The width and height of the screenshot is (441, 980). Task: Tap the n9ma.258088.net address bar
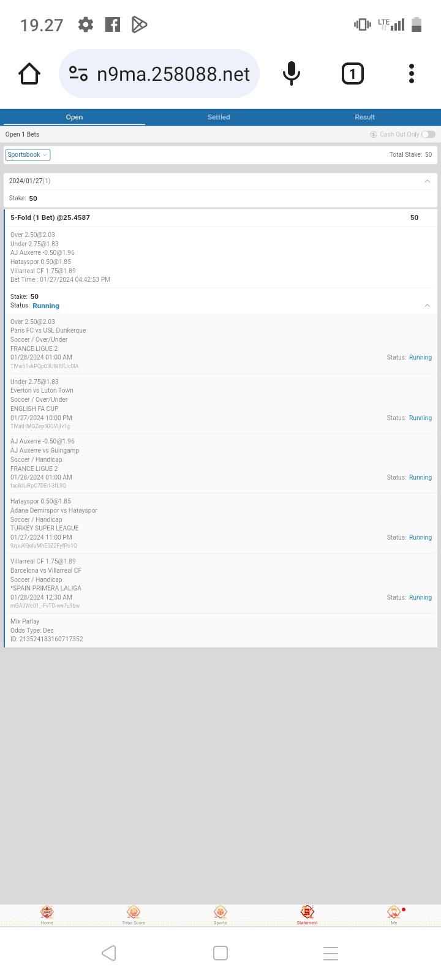point(173,74)
